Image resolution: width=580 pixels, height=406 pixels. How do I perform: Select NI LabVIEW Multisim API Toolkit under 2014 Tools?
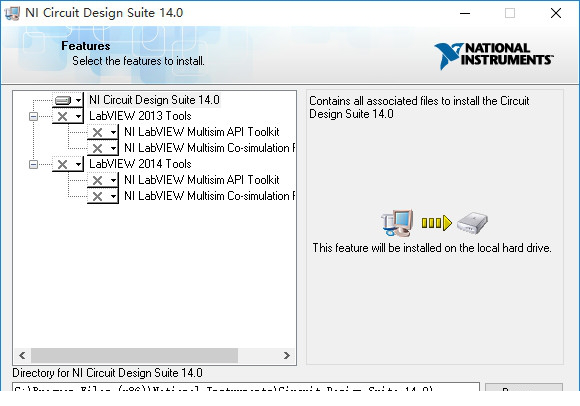(x=202, y=180)
